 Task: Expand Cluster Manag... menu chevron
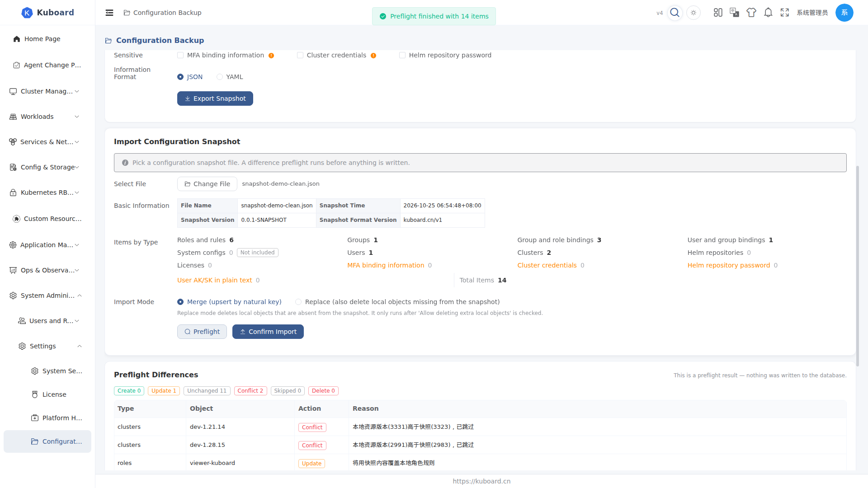[x=77, y=91]
